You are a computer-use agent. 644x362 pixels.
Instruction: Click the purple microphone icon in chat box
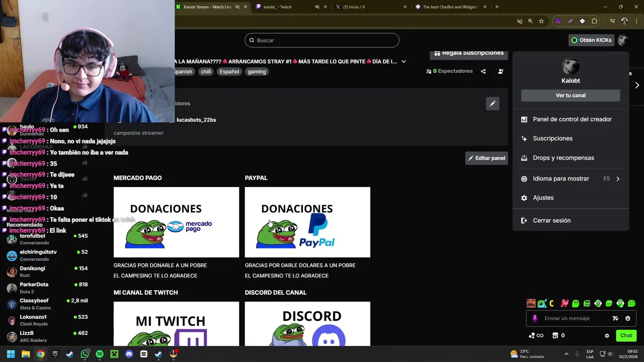535,318
